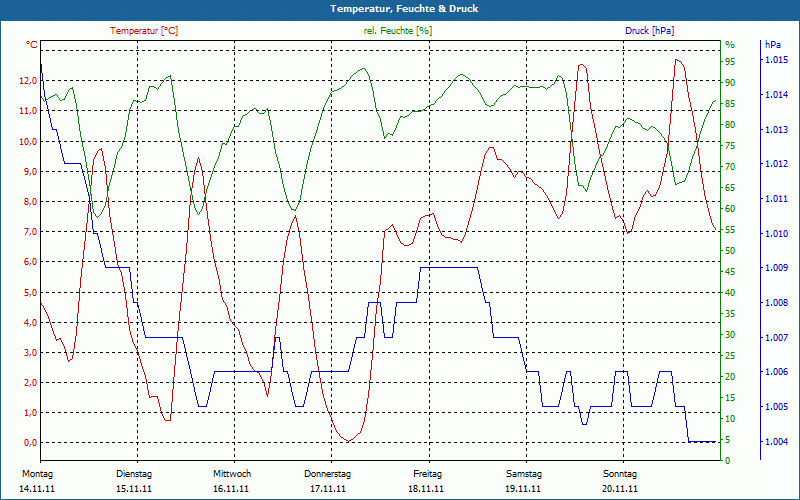Viewport: 800px width, 500px height.
Task: Click the temperature axis value '7,0'
Action: 30,232
